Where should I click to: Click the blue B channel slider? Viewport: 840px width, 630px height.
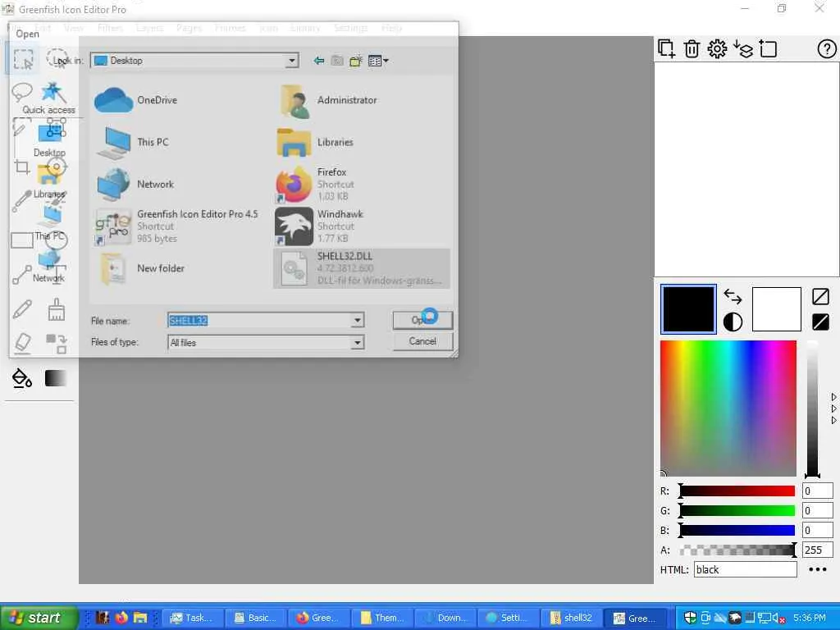(x=737, y=531)
